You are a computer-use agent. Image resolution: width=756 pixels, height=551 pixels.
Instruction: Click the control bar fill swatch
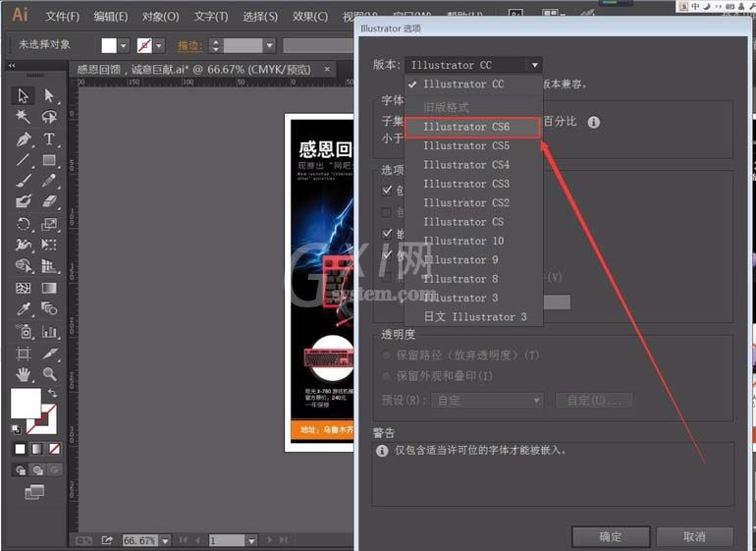click(x=109, y=46)
